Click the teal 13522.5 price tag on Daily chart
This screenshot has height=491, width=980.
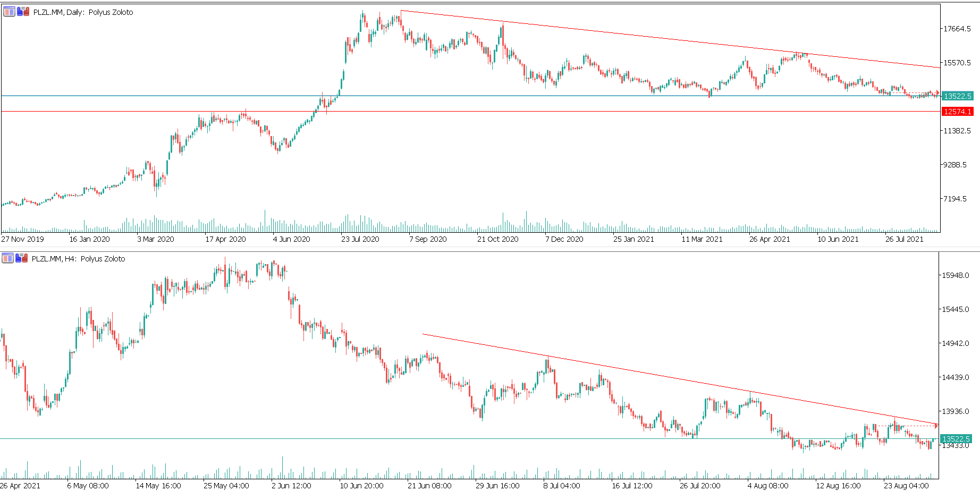pos(957,96)
